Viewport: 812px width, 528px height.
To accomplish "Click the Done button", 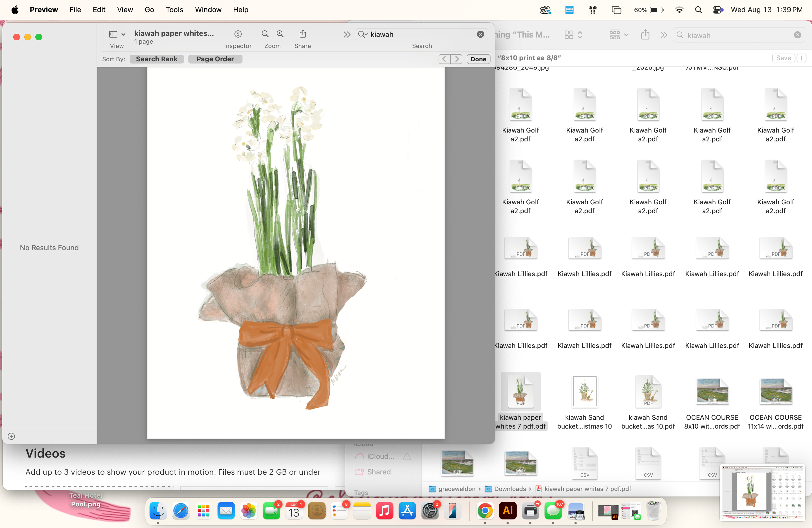I will (478, 59).
